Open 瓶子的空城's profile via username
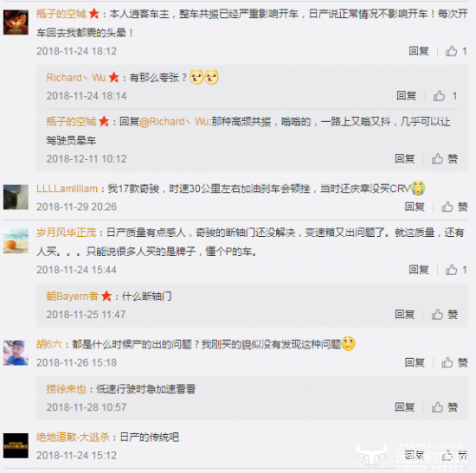Screen dimensions: 476x473 point(61,14)
